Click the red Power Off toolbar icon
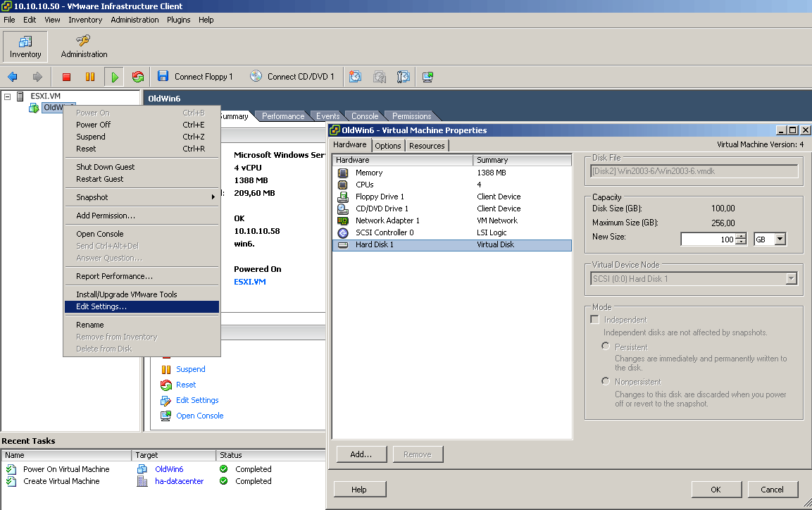 coord(66,77)
